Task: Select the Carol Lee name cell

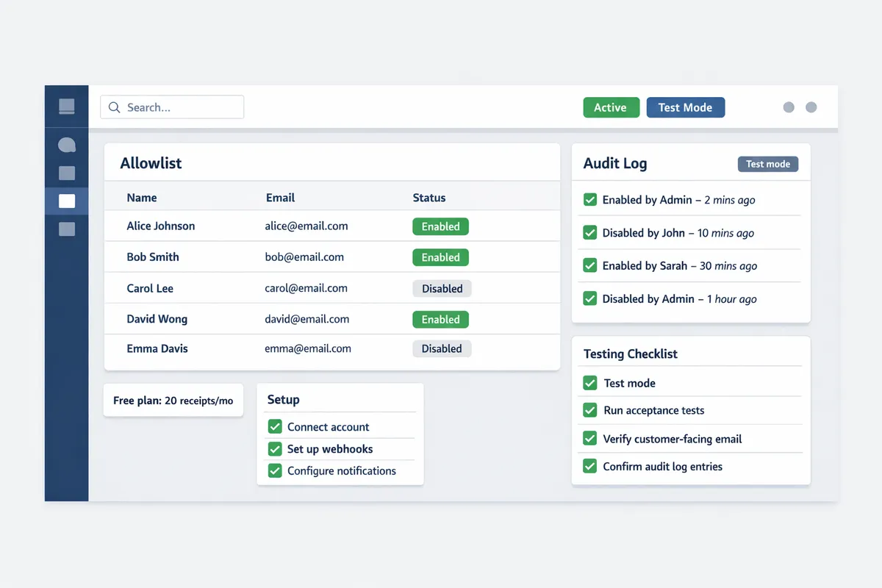Action: 150,288
